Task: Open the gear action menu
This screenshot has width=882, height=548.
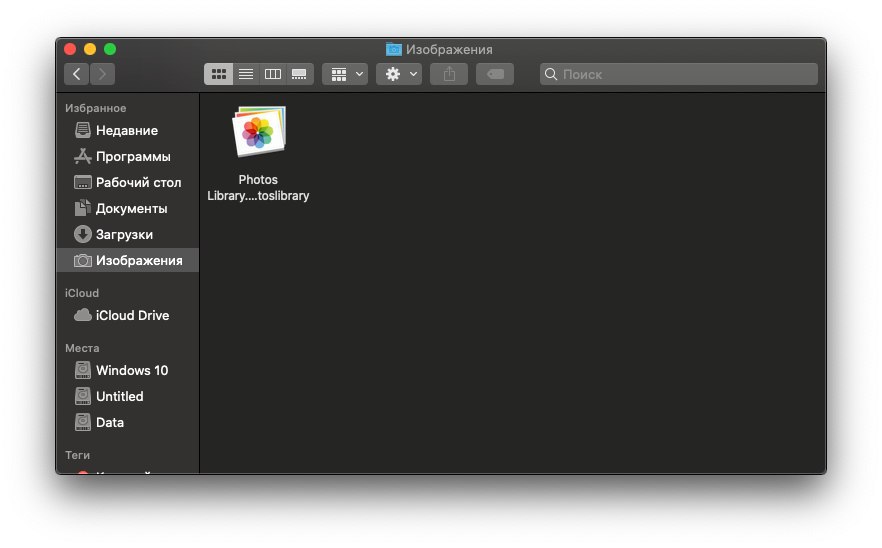Action: coord(399,74)
